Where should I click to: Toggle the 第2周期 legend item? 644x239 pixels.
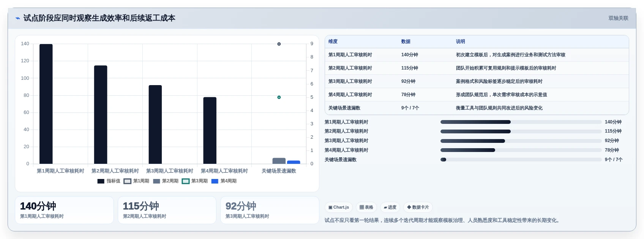pyautogui.click(x=166, y=181)
